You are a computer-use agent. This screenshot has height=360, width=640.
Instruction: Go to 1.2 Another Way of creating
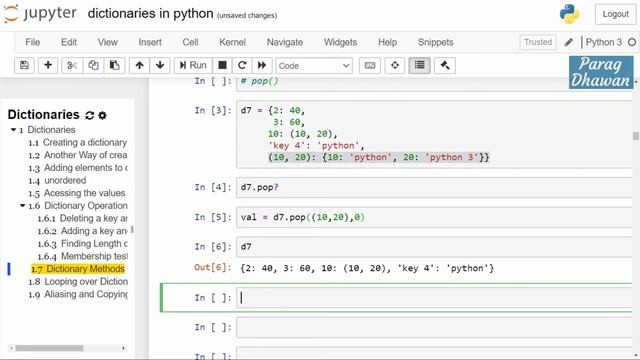coord(78,155)
